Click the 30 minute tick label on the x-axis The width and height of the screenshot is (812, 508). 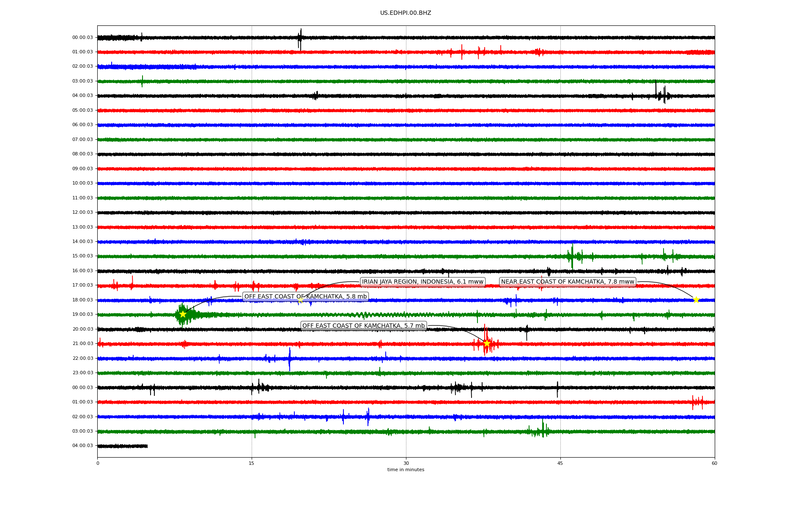click(x=406, y=463)
